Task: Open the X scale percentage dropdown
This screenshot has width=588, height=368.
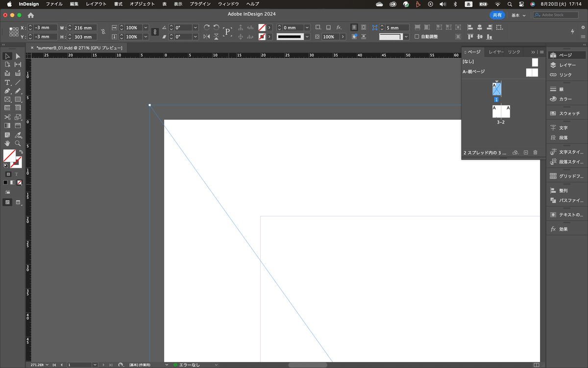Action: pos(146,27)
